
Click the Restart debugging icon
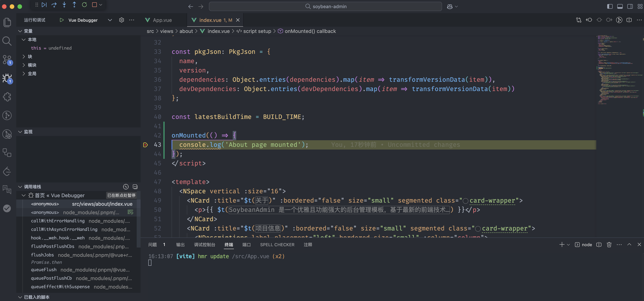pyautogui.click(x=84, y=5)
